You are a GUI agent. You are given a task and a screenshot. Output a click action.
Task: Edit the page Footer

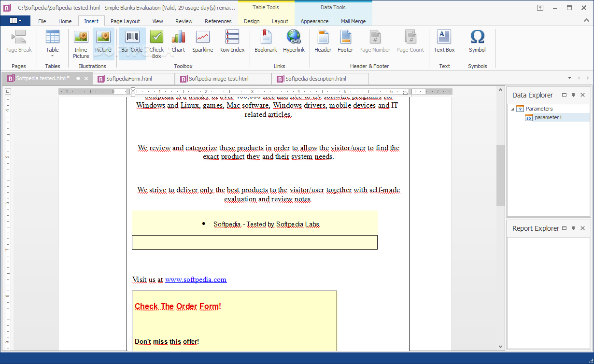point(345,42)
